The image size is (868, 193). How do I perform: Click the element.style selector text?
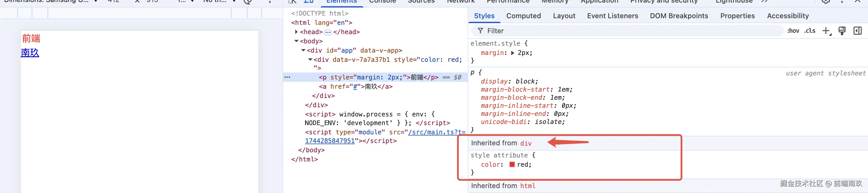(495, 44)
